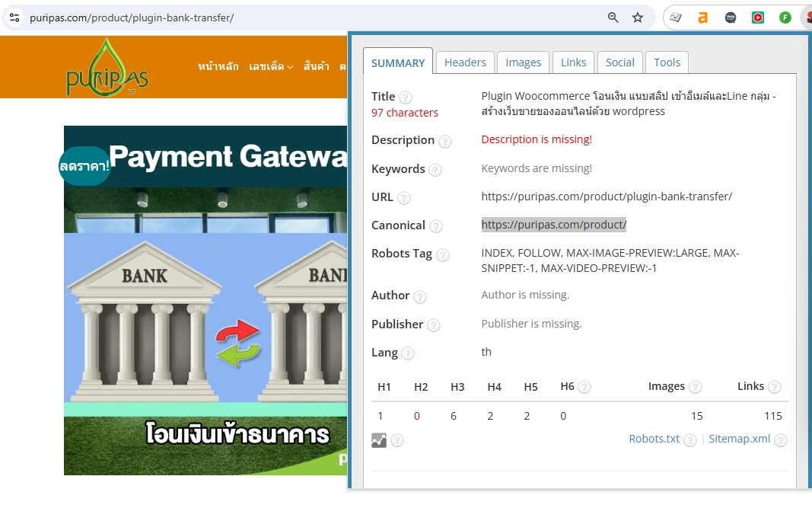The height and width of the screenshot is (505, 812).
Task: Open the green 'F' extension icon
Action: click(785, 18)
